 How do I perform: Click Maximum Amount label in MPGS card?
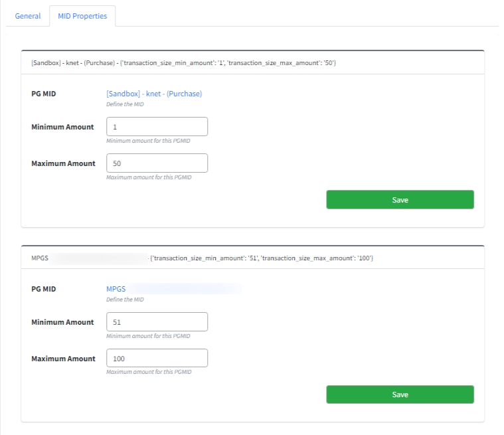(63, 359)
